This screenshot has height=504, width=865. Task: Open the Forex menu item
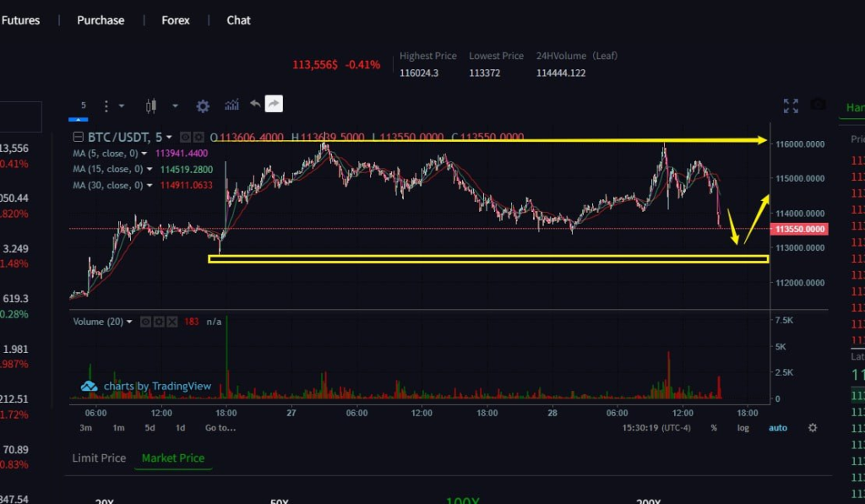(176, 20)
